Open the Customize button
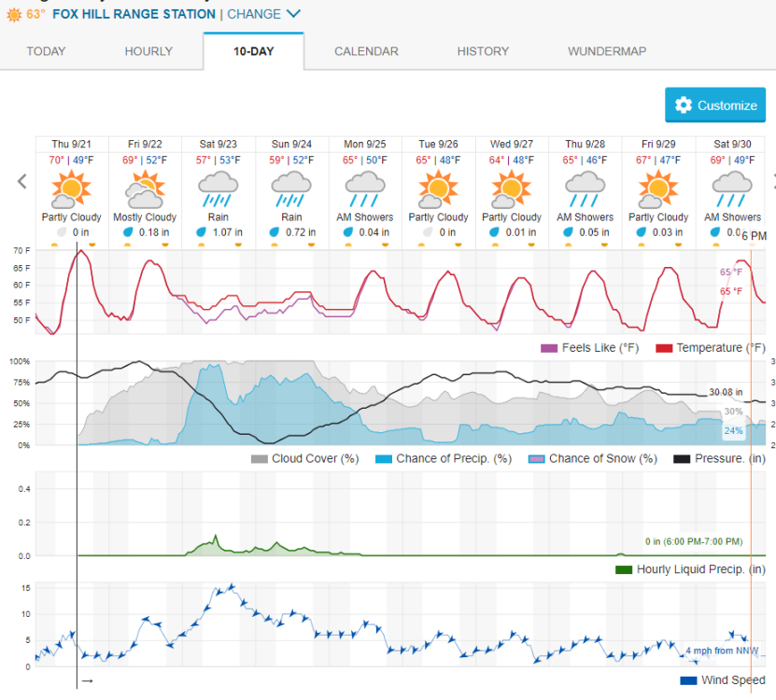The image size is (776, 700). click(x=715, y=105)
